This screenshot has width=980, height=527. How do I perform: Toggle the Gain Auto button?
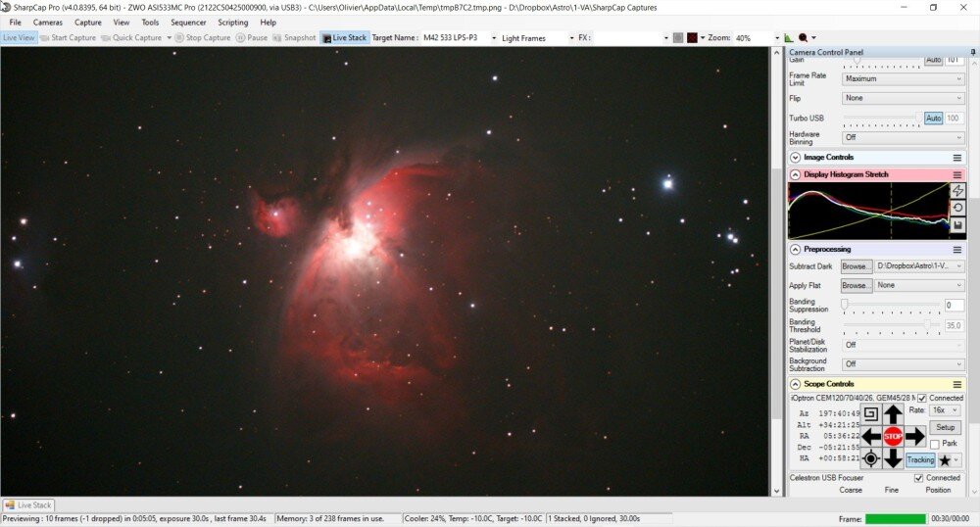(x=934, y=60)
